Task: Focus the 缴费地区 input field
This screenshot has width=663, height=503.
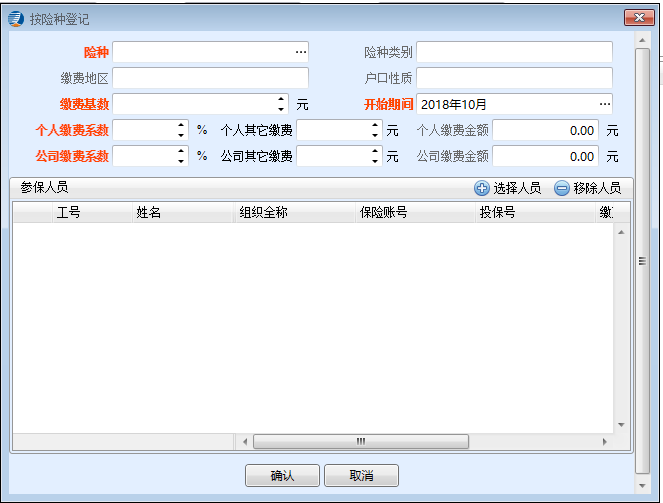Action: [x=211, y=78]
